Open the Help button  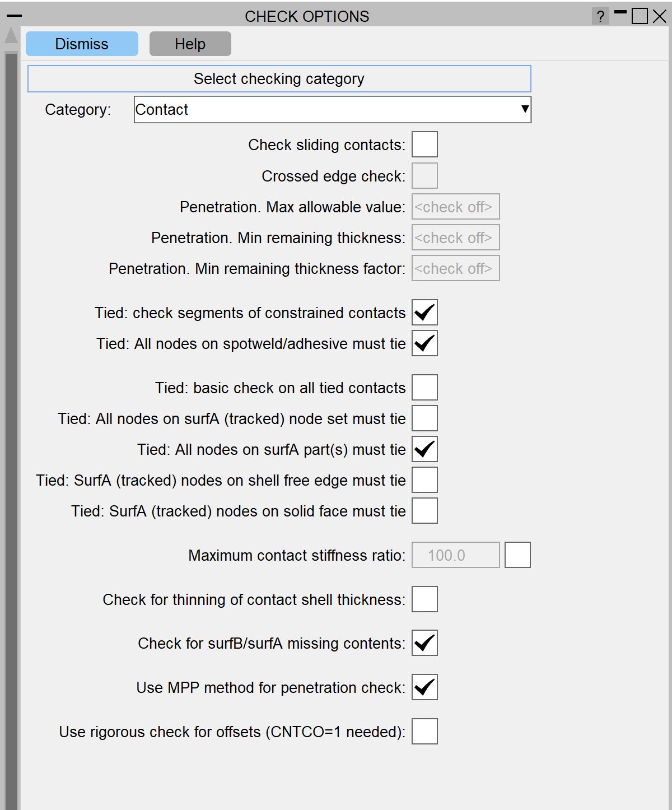tap(190, 44)
